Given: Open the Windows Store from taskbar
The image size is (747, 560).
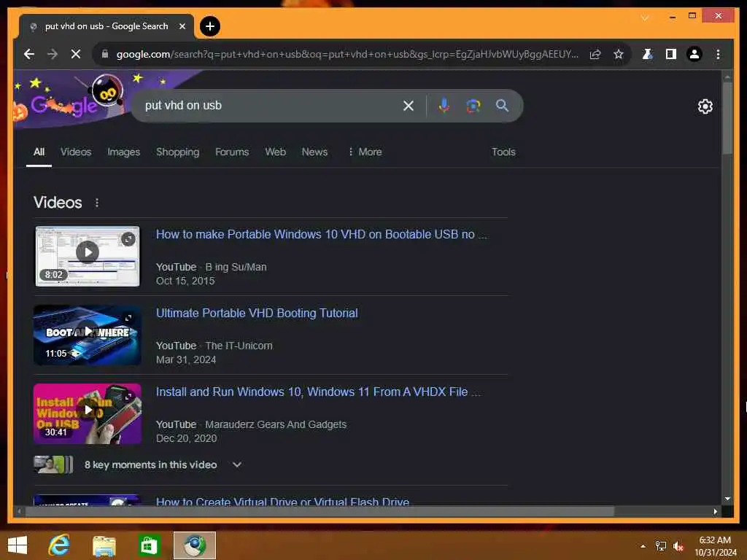Looking at the screenshot, I should 149,545.
